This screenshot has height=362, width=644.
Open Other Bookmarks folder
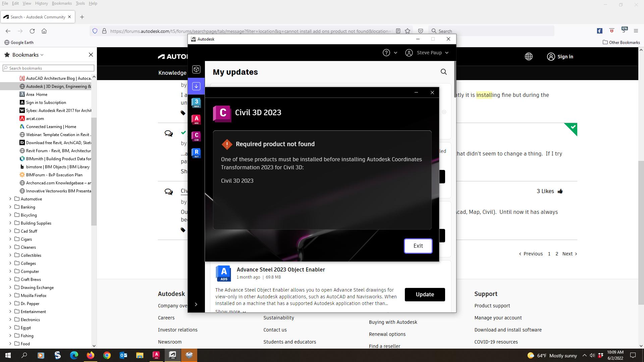point(621,43)
